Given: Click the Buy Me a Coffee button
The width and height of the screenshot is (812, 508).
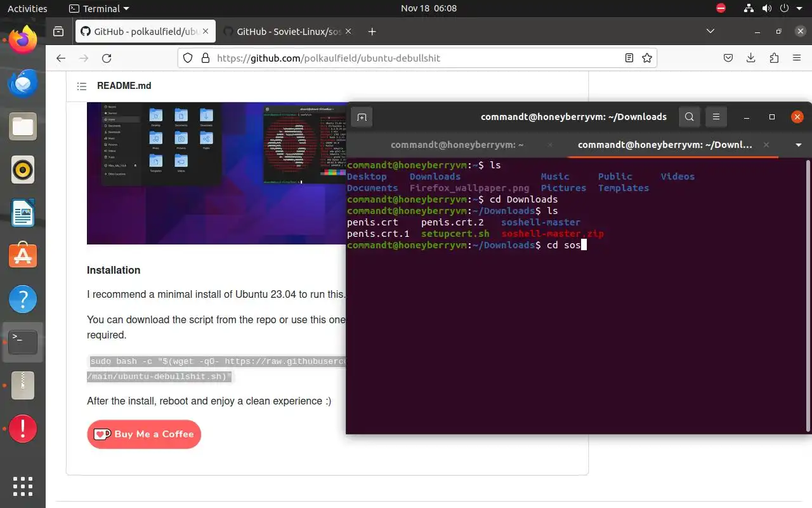Looking at the screenshot, I should click(144, 434).
